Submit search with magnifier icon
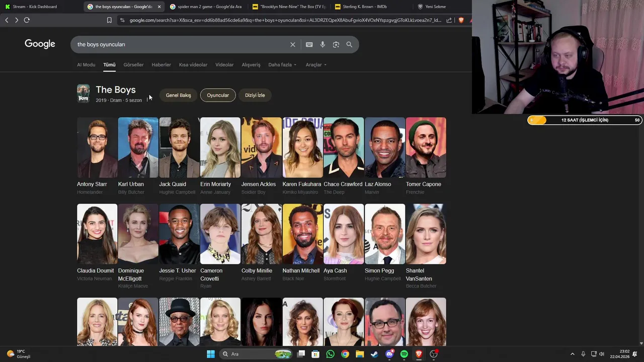This screenshot has width=644, height=362. point(349,45)
